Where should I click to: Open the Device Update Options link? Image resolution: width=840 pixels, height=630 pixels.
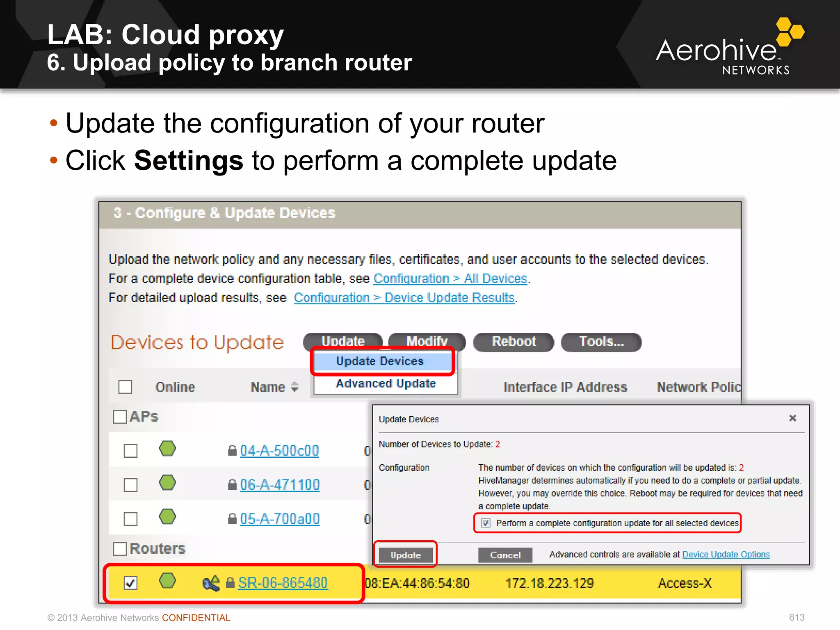726,555
